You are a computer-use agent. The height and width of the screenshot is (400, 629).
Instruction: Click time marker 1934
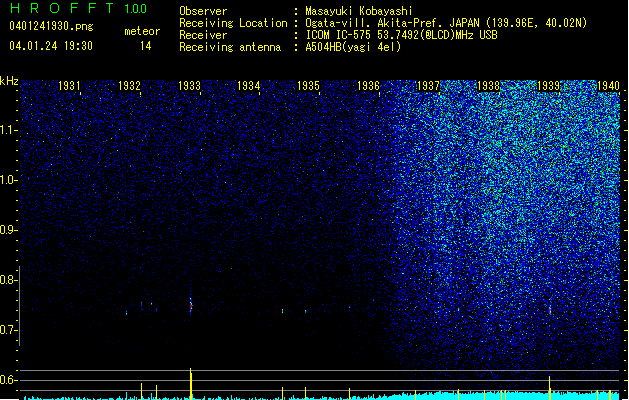click(x=249, y=85)
